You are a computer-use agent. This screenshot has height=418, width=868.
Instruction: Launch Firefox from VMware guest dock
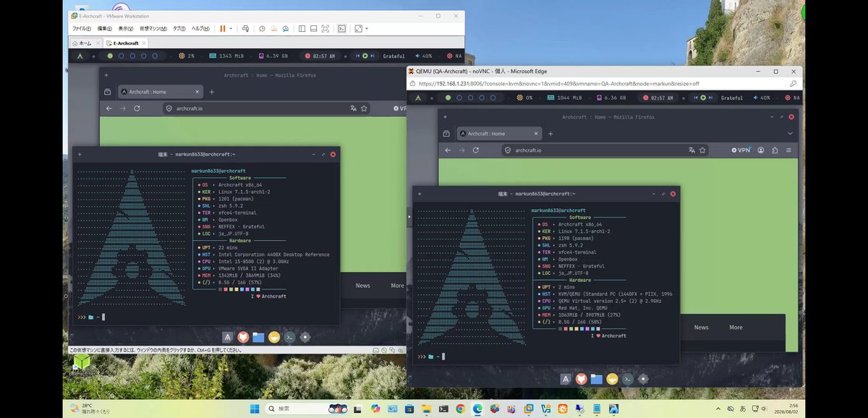[243, 337]
